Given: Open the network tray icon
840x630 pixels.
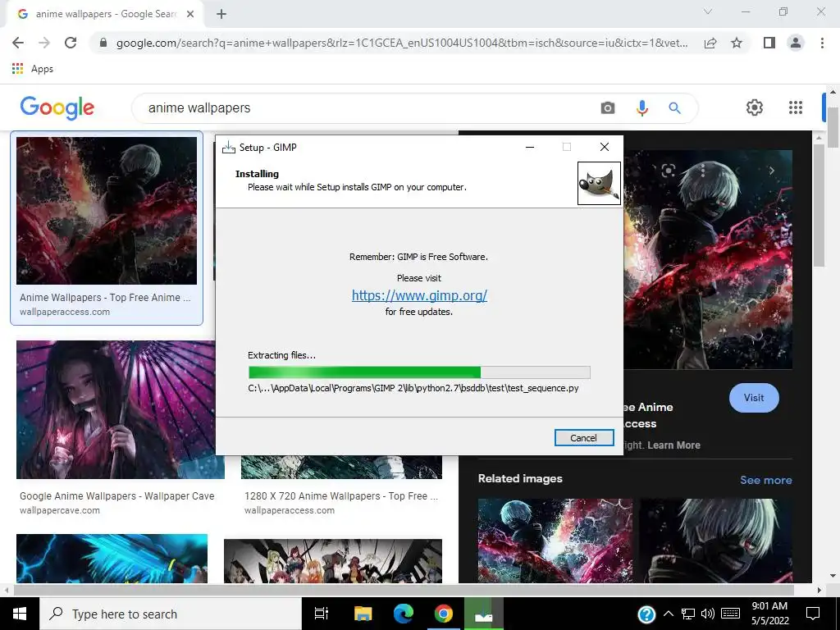Looking at the screenshot, I should click(x=688, y=614).
